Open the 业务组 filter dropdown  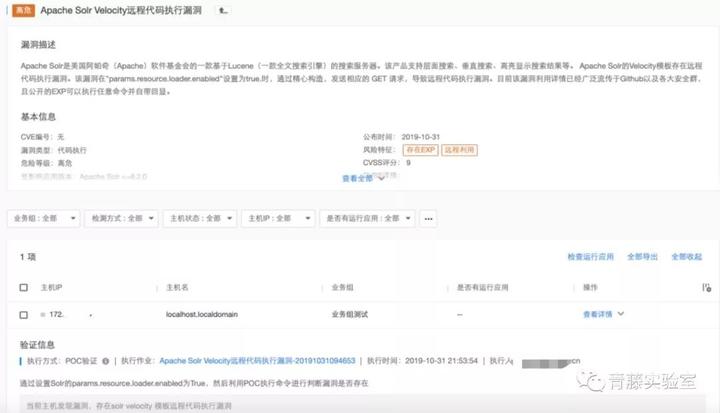[44, 219]
